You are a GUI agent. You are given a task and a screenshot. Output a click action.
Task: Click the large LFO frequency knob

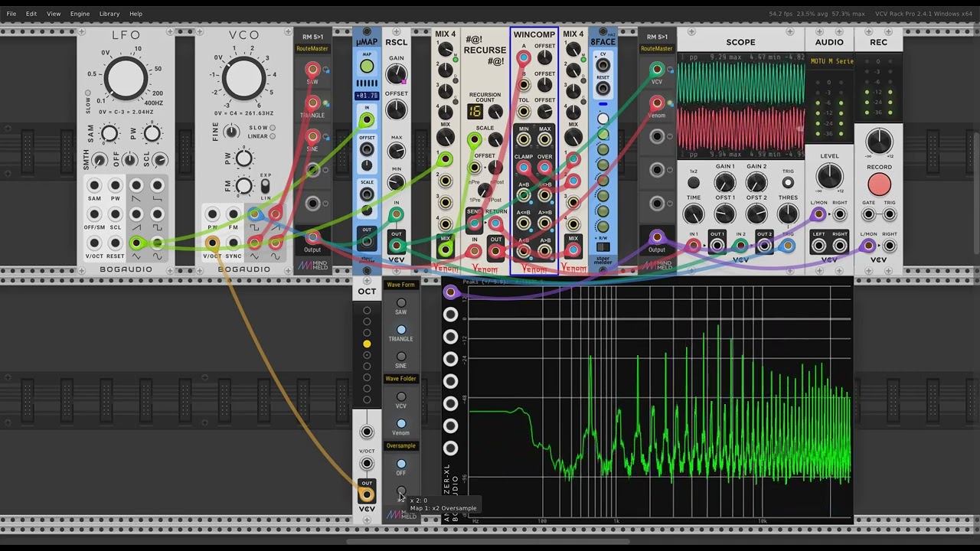pos(126,77)
